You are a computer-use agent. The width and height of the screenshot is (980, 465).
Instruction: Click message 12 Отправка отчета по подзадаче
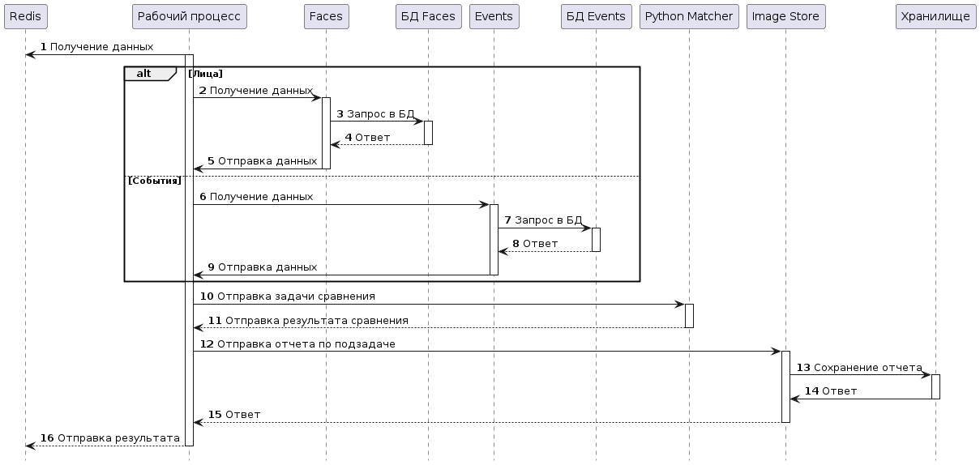tap(297, 344)
